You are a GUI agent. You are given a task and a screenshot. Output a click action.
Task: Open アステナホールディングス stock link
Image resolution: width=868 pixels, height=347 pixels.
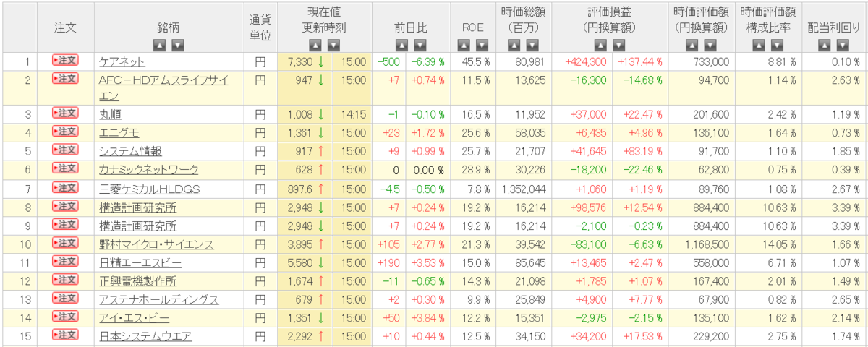[158, 300]
